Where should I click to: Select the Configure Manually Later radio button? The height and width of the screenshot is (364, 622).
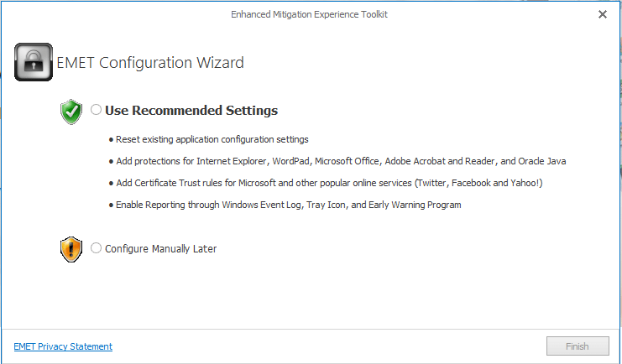97,248
